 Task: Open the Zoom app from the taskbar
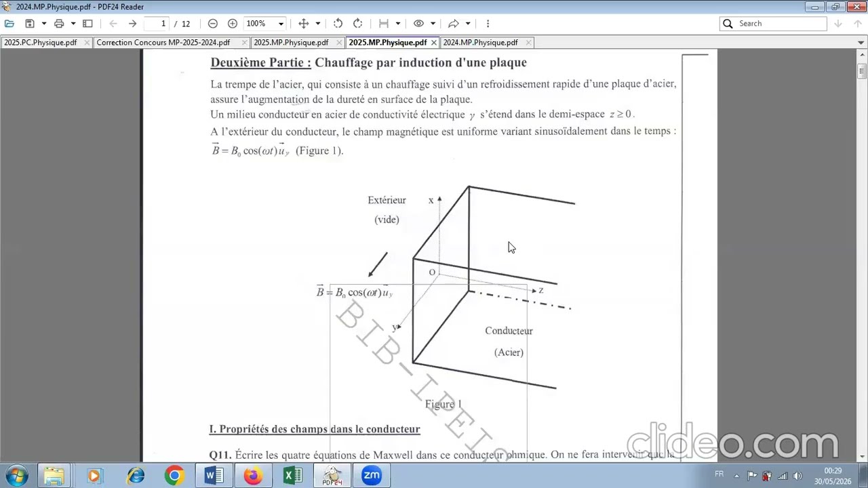coord(372,476)
